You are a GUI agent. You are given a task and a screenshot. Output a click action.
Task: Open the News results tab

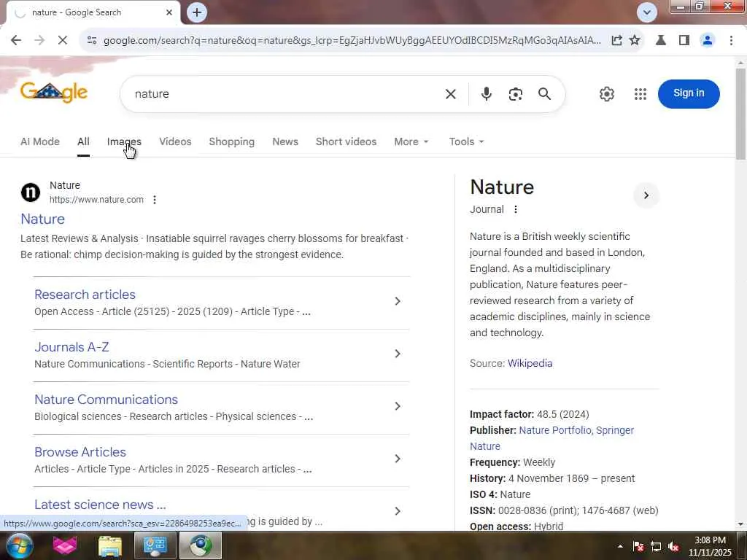(x=285, y=141)
